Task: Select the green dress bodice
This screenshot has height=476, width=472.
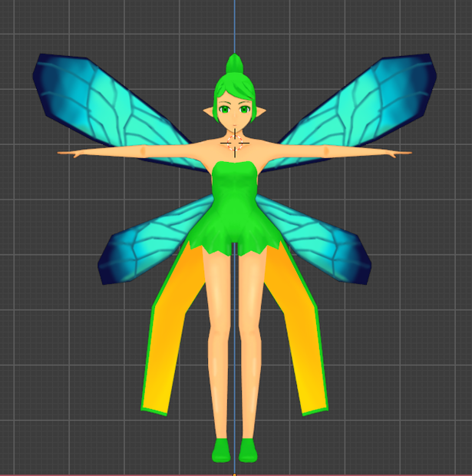Action: (x=235, y=182)
